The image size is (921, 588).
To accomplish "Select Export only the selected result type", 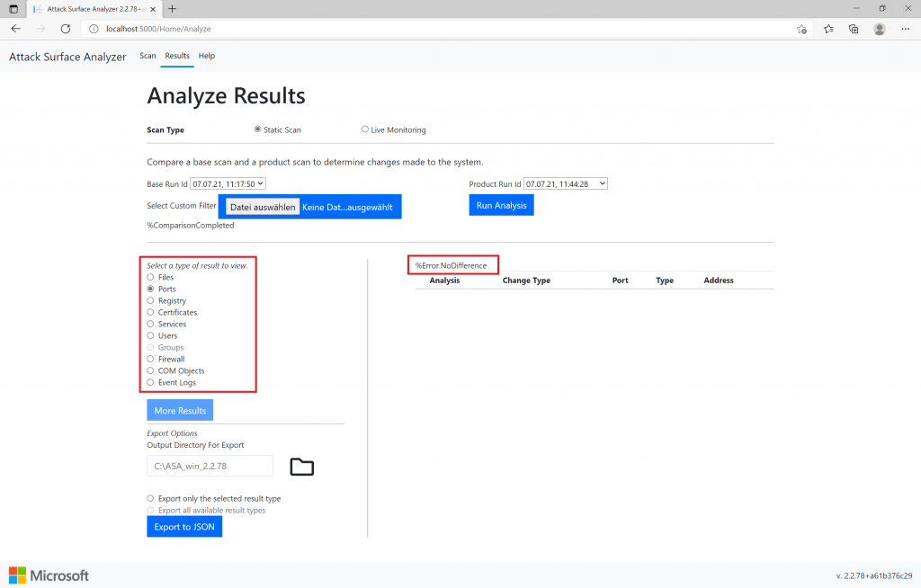I will coord(150,499).
